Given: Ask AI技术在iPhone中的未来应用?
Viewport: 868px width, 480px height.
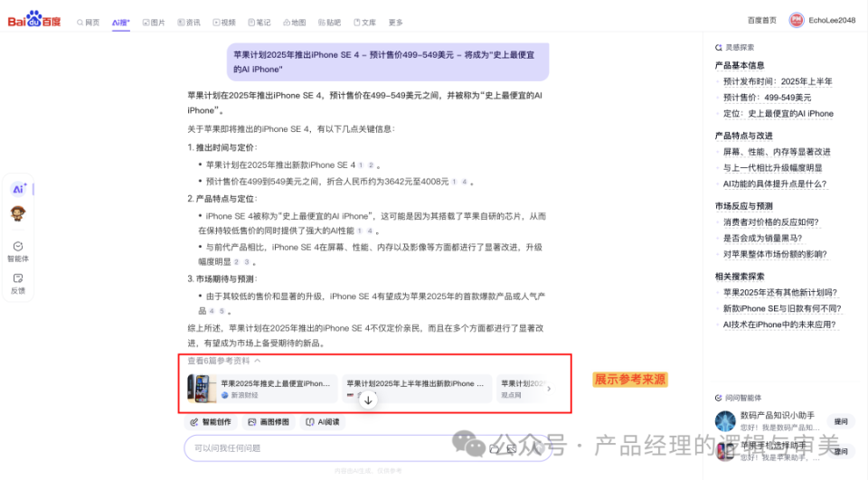Looking at the screenshot, I should pos(779,325).
